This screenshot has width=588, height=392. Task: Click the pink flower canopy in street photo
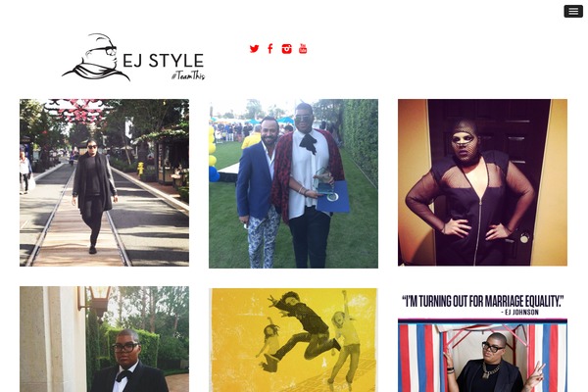pos(80,109)
